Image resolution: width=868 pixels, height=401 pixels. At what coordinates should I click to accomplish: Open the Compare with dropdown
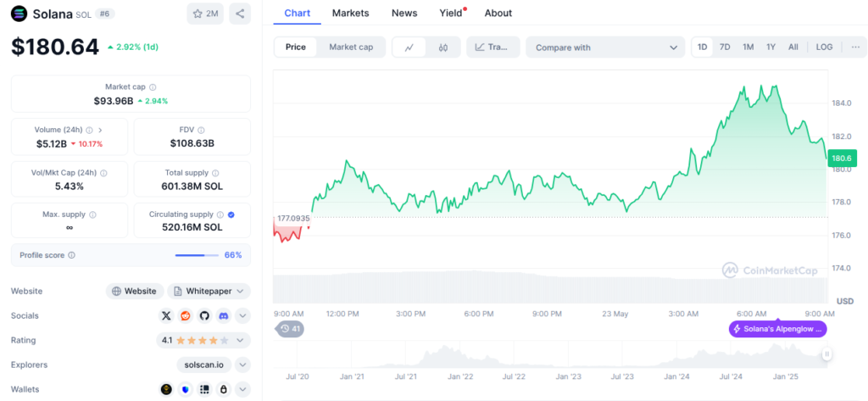[606, 47]
